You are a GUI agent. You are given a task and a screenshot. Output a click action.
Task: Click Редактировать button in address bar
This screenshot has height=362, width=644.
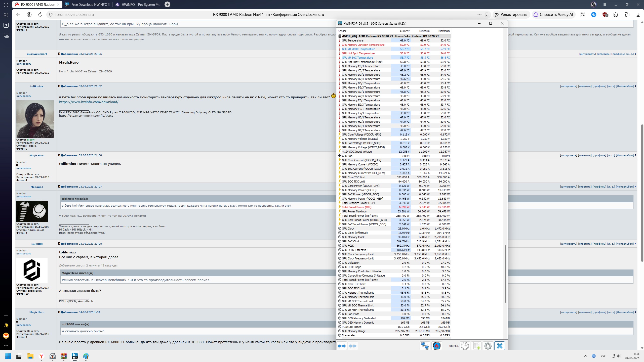click(511, 15)
